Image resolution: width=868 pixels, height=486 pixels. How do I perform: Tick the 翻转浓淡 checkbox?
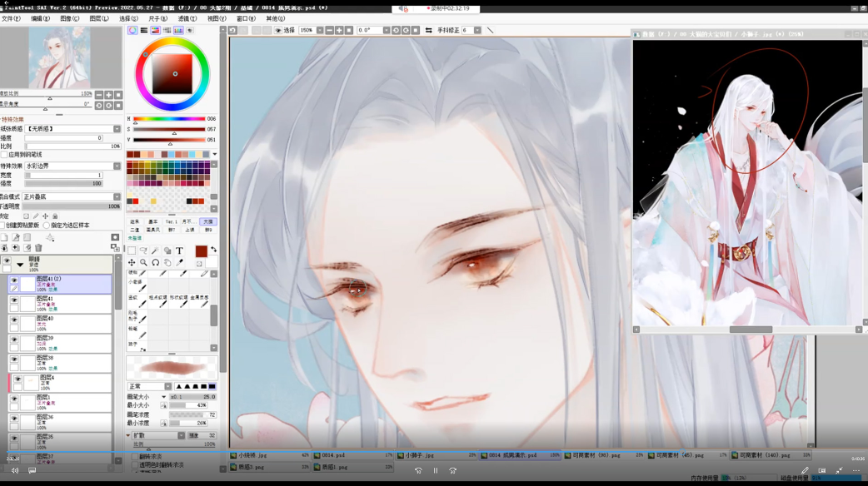pyautogui.click(x=134, y=457)
